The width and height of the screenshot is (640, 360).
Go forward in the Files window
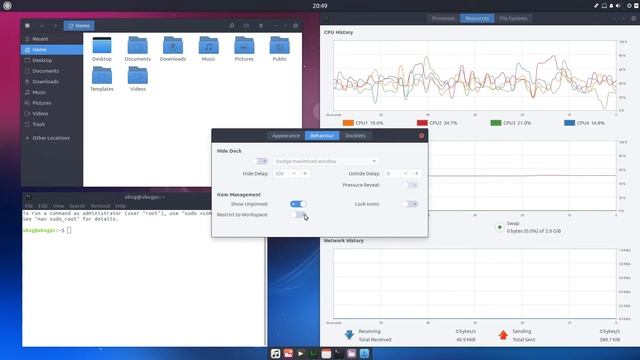click(x=56, y=26)
